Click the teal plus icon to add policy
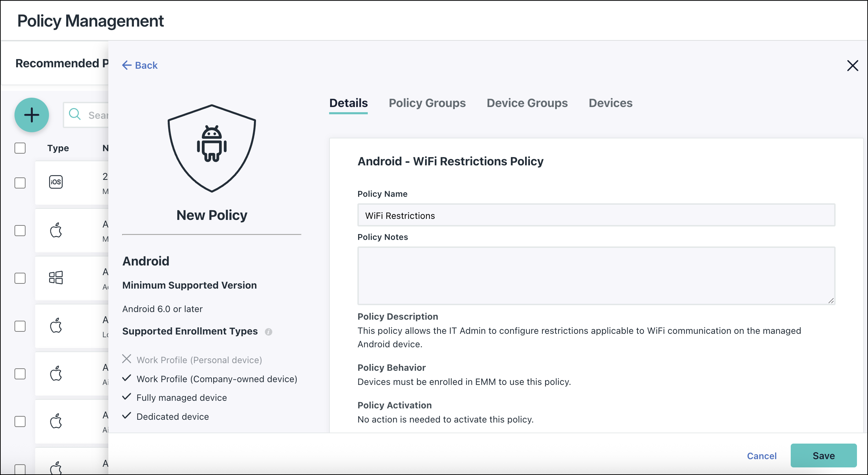This screenshot has width=868, height=475. pos(32,115)
